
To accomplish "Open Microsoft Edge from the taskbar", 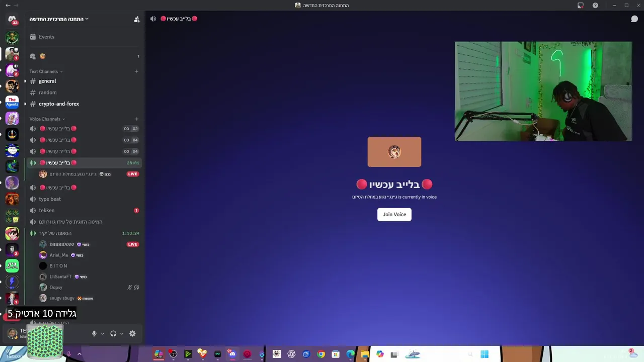I will [350, 354].
